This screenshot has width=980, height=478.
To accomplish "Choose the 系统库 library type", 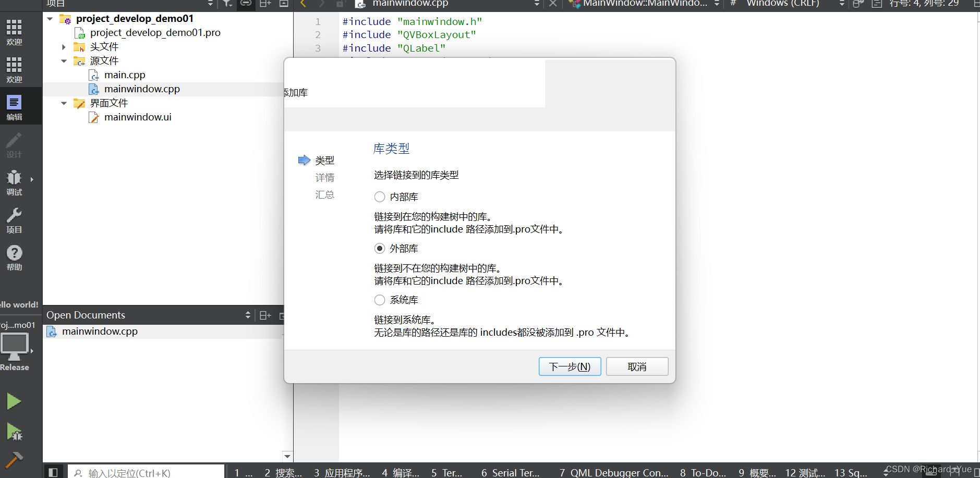I will click(380, 300).
